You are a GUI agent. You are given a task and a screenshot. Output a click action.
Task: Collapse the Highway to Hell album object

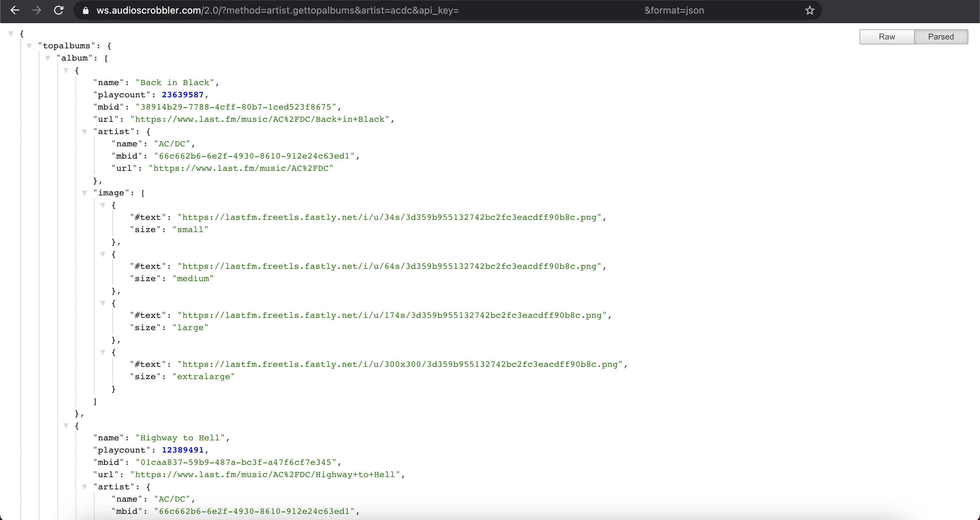click(66, 426)
